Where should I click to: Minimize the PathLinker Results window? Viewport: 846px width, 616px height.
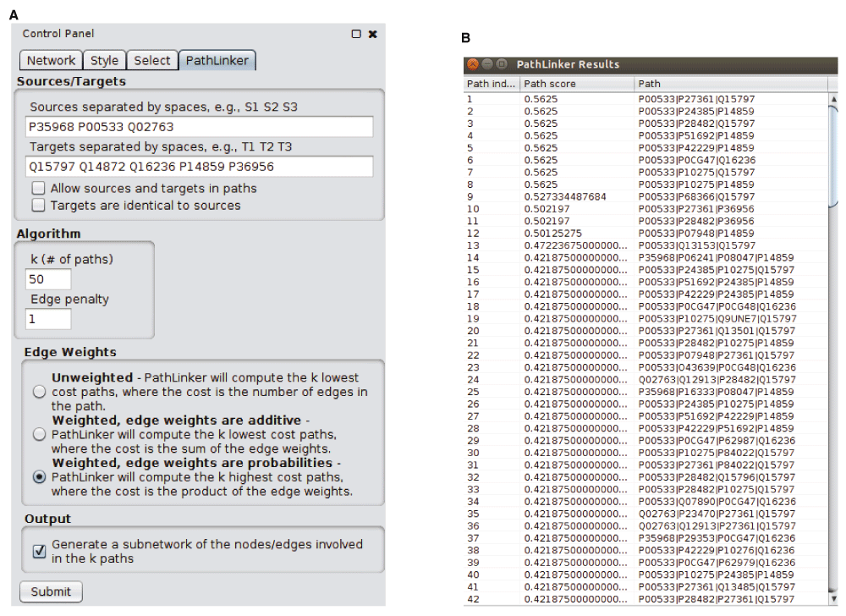tap(487, 64)
